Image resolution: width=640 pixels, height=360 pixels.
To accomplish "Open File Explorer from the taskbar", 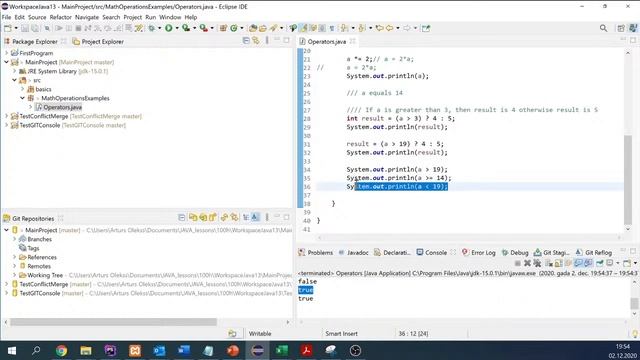I will coord(86,351).
